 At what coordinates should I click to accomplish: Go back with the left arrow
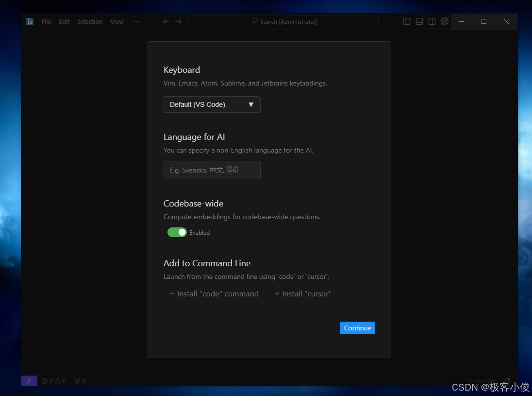point(166,22)
